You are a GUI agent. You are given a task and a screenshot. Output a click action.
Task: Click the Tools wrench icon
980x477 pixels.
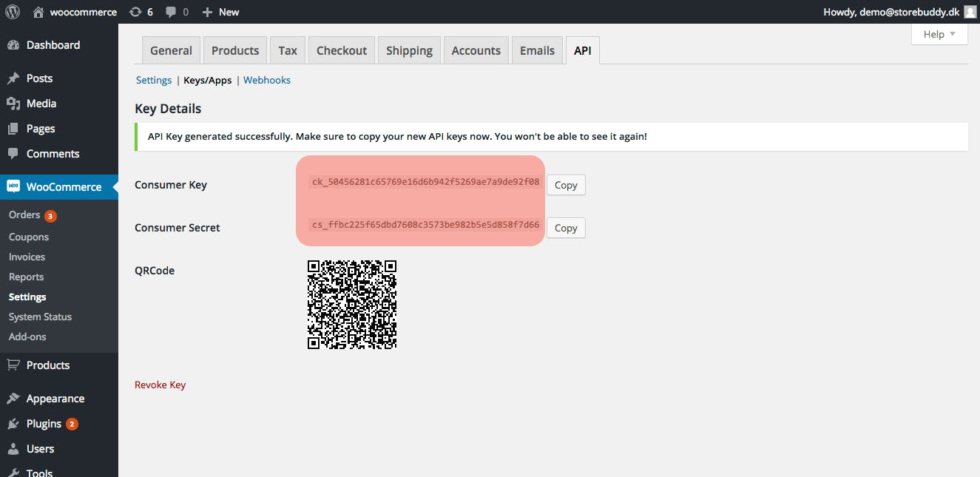13,473
